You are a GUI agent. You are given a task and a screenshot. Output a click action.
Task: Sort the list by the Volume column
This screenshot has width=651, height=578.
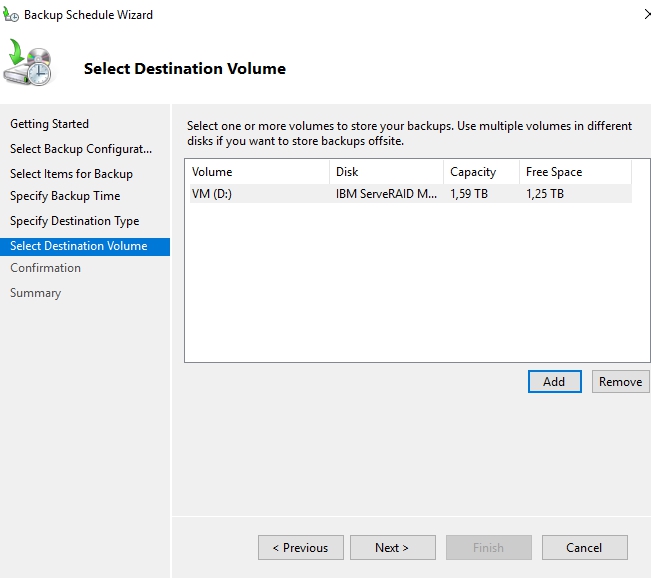(x=256, y=172)
